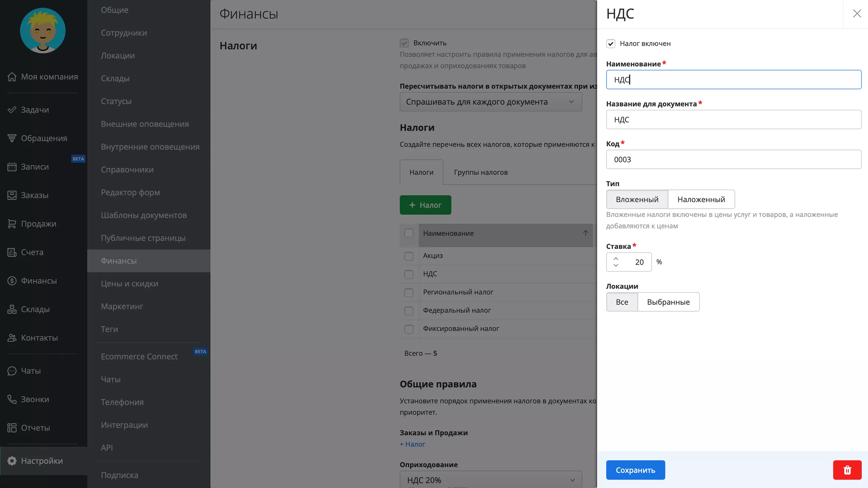Uncheck the Налог включен checkbox
This screenshot has width=868, height=488.
point(611,44)
